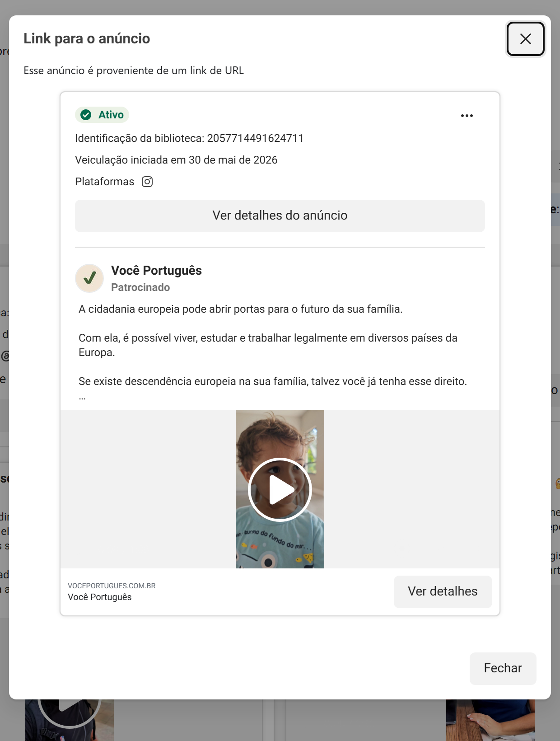The height and width of the screenshot is (741, 560).
Task: Open the VOCEPORTUGUES.COM.BR link
Action: (112, 586)
